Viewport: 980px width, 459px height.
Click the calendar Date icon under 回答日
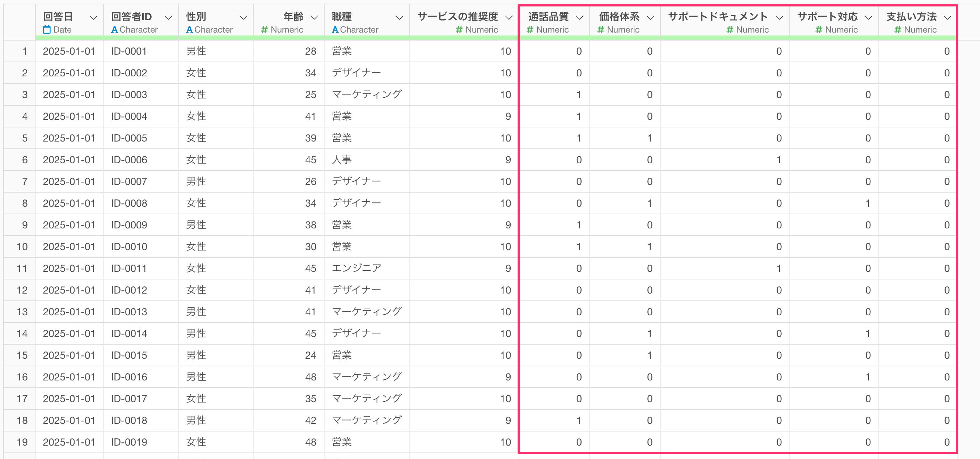[47, 30]
